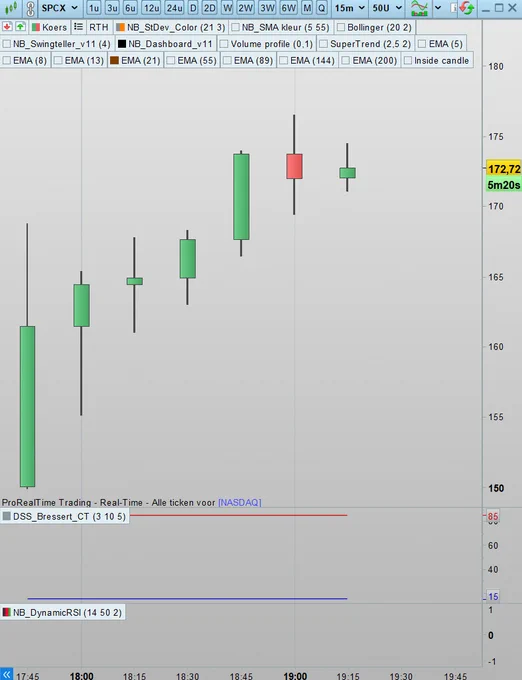Switch to the 2D timeframe

point(210,8)
